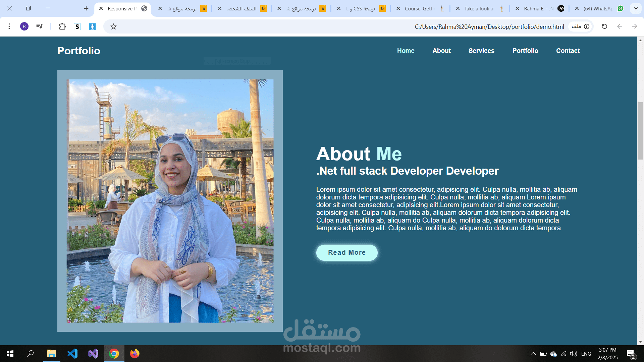644x362 pixels.
Task: Open the purple R profile avatar
Action: pos(24,26)
